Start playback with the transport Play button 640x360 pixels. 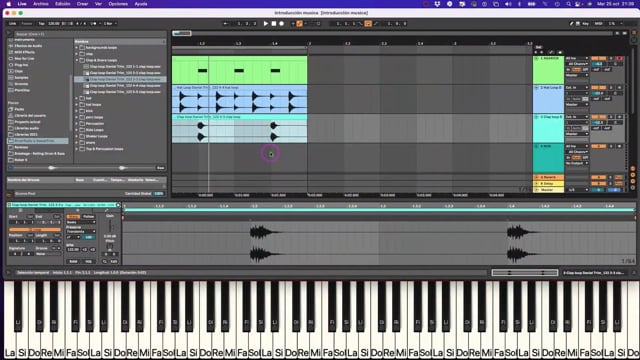266,24
